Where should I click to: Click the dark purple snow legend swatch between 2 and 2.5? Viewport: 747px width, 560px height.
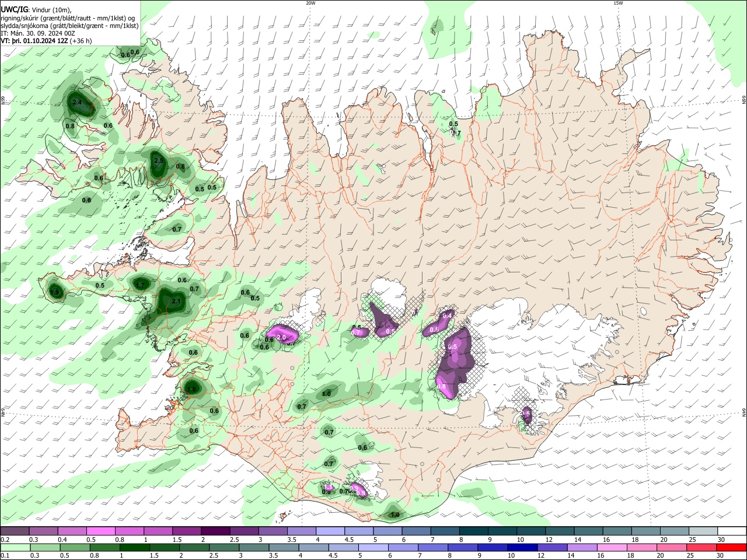215,531
